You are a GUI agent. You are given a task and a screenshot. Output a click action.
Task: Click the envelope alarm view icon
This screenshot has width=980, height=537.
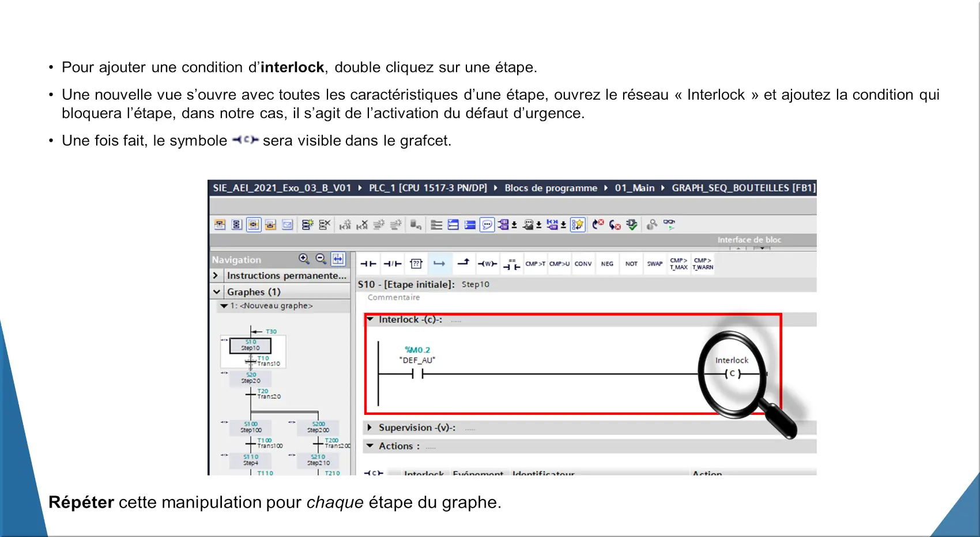[x=288, y=225]
